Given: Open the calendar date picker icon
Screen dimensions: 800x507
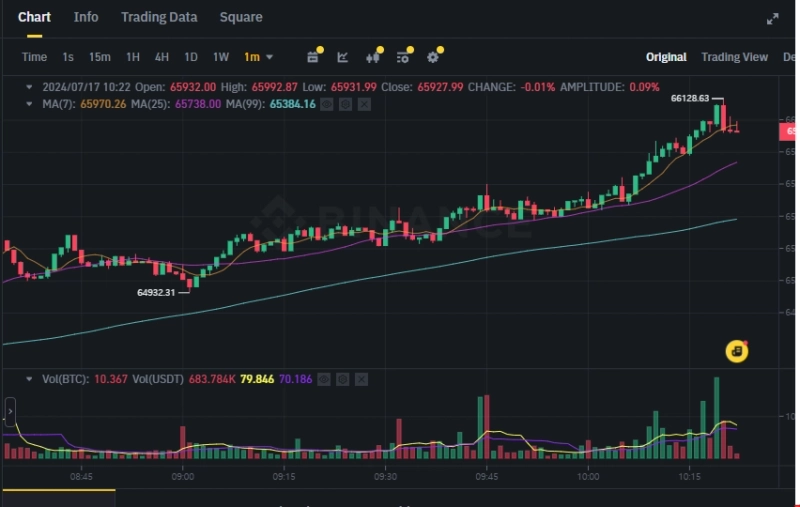Looking at the screenshot, I should [x=313, y=57].
